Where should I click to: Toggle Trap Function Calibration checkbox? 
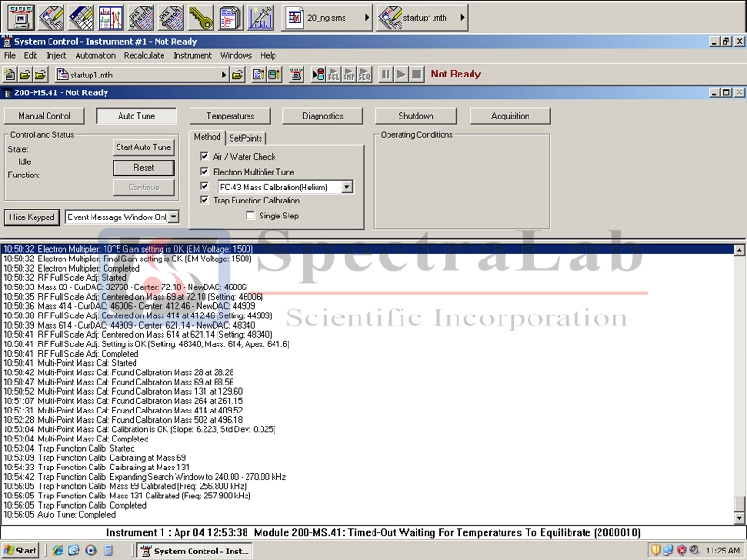[x=204, y=201]
